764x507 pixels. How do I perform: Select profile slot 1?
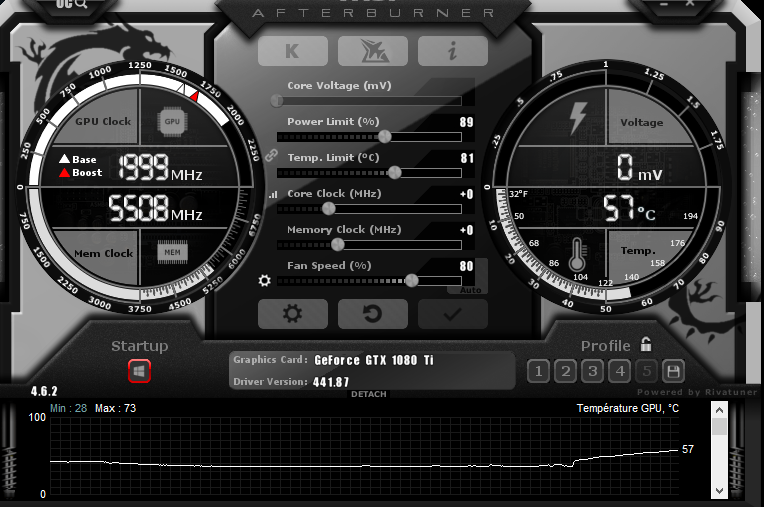(538, 372)
